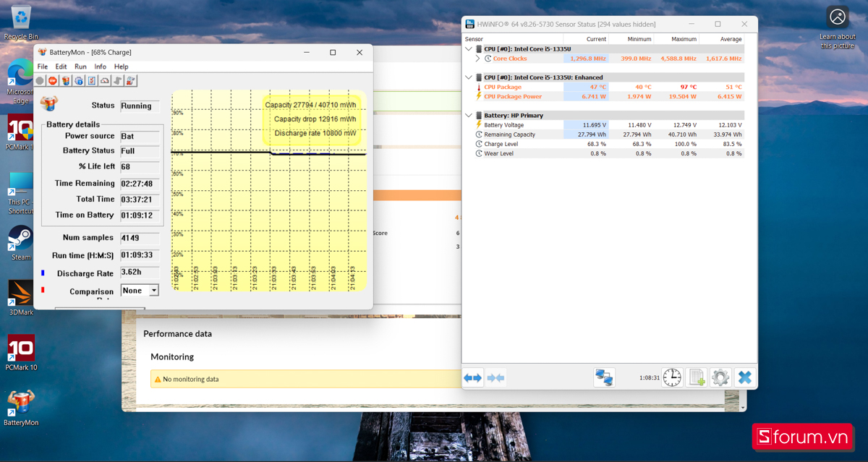Open the Recycle Bin desktop icon
Screen dimensions: 868x462
coord(21,22)
